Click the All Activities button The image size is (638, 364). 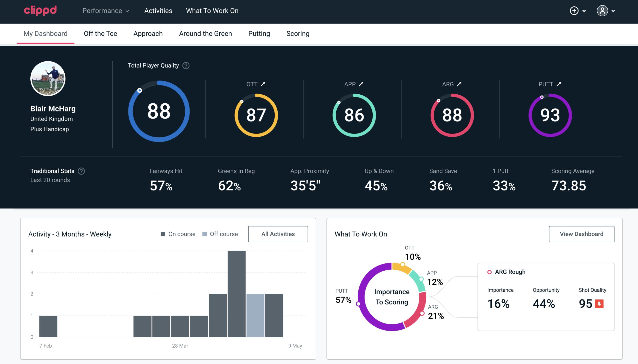278,234
